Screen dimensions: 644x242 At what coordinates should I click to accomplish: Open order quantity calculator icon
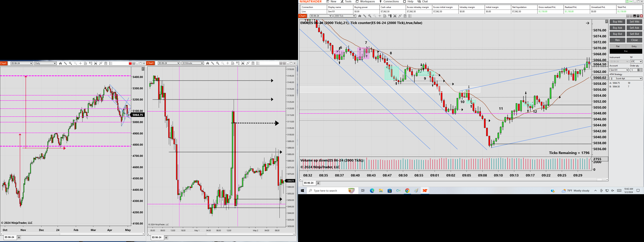(638, 70)
